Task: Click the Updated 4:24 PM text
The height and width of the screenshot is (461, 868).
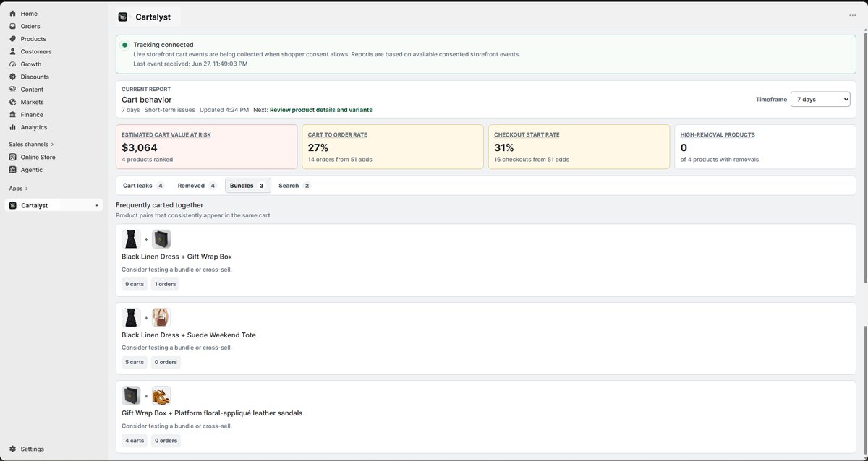Action: tap(224, 110)
